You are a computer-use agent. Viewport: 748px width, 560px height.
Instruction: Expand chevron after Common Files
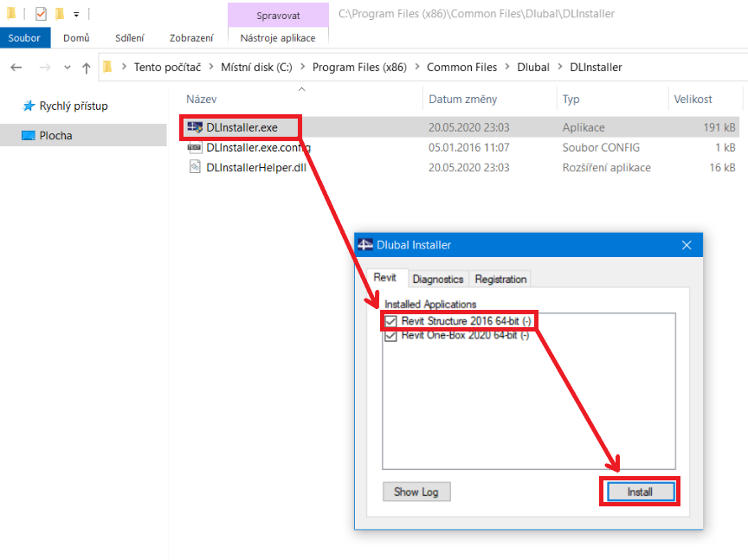point(506,67)
